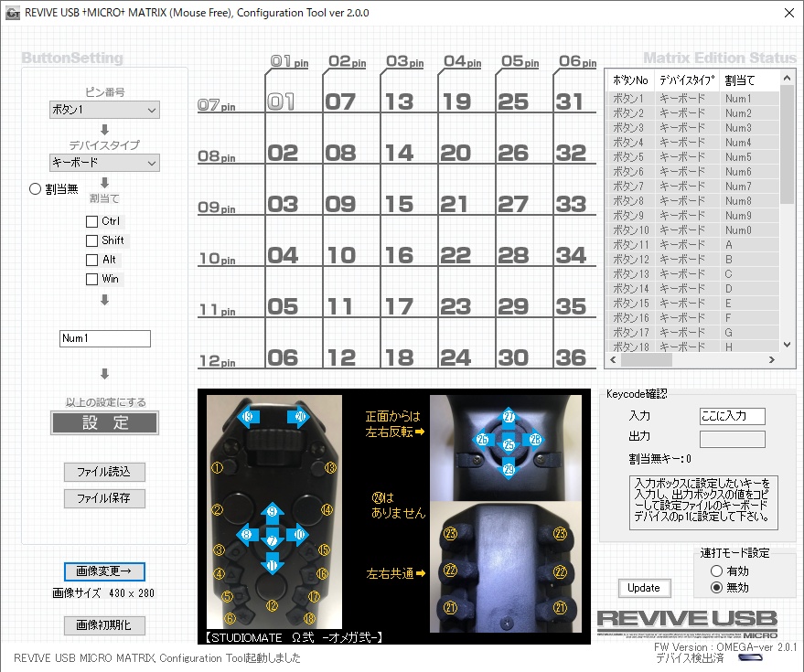Select the ボタン14 row assigned D
This screenshot has width=804, height=672.
pos(693,289)
